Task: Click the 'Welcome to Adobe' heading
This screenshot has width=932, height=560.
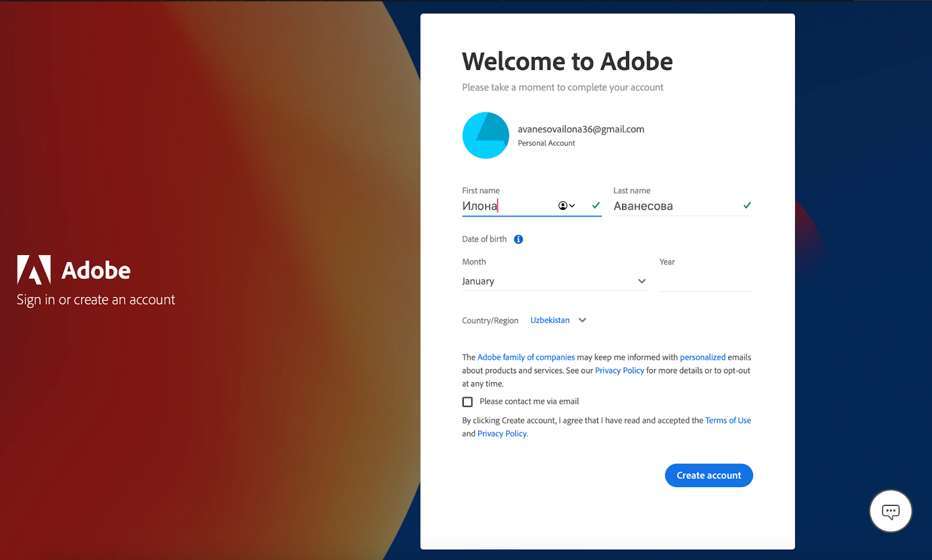Action: click(x=567, y=61)
